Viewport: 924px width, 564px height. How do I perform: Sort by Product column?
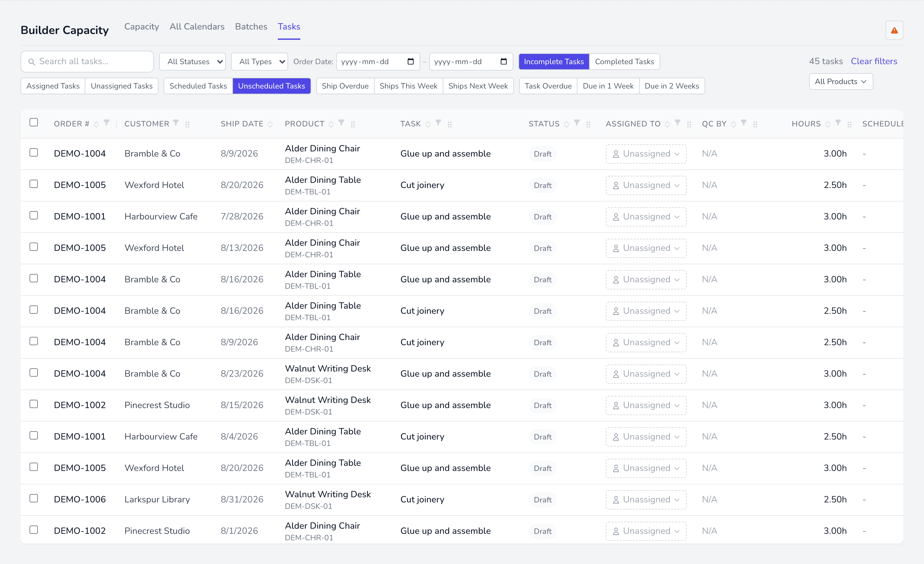click(x=331, y=124)
